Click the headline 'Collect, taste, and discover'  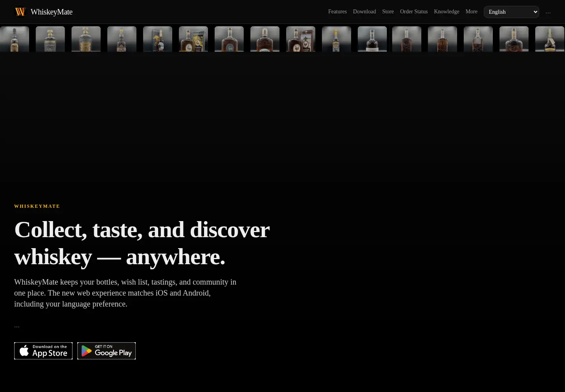tap(142, 230)
